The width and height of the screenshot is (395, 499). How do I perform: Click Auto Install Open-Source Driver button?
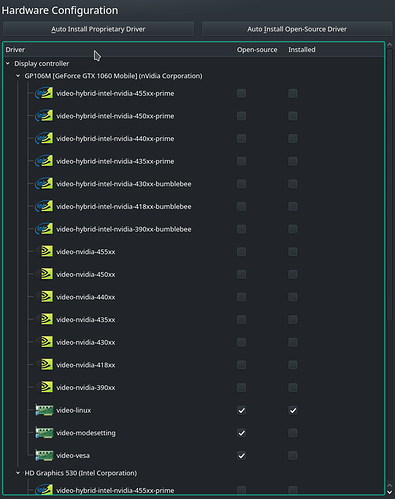point(297,29)
